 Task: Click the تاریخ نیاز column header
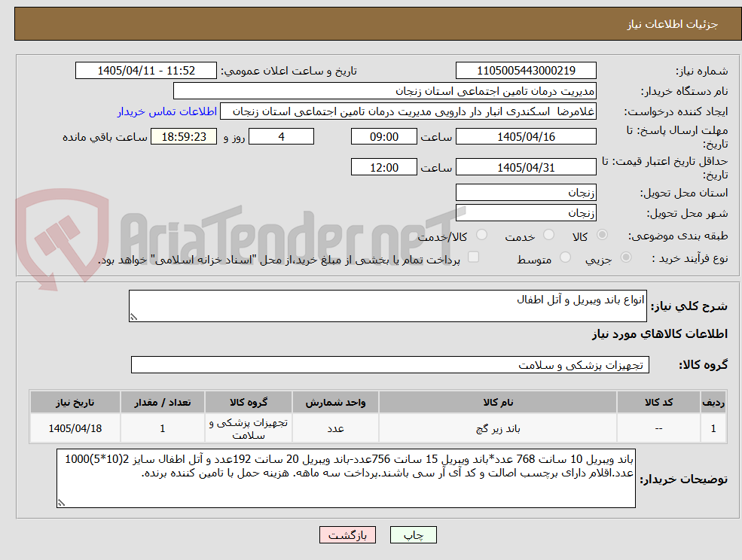point(75,403)
